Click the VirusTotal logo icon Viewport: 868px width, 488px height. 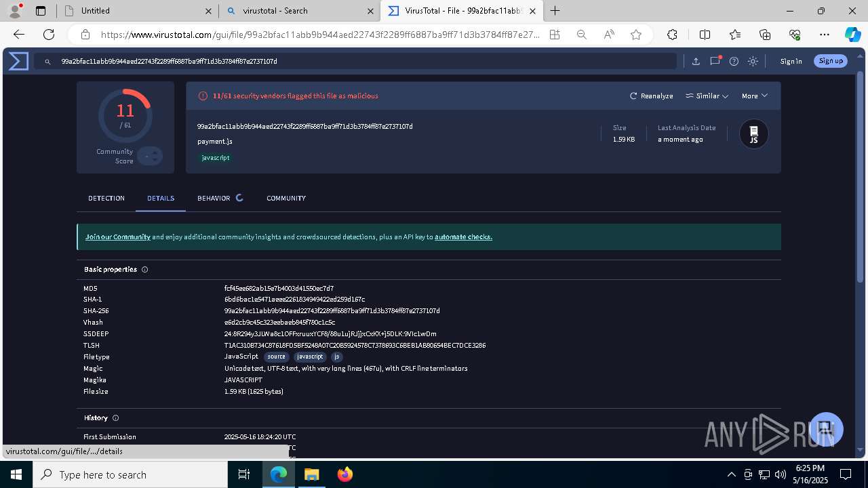tap(18, 62)
